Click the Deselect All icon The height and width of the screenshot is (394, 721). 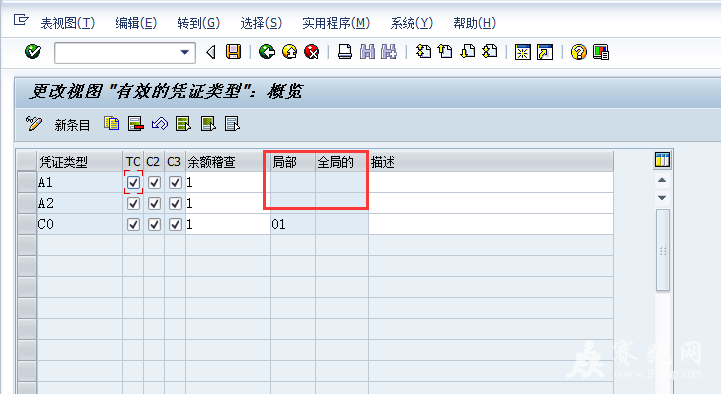tap(232, 124)
